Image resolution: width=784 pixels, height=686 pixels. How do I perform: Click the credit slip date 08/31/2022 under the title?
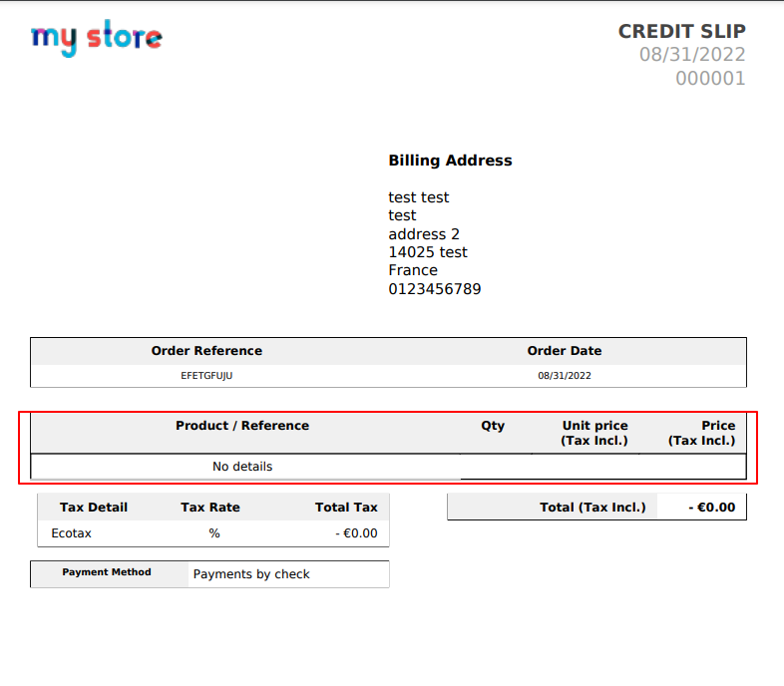pos(692,55)
